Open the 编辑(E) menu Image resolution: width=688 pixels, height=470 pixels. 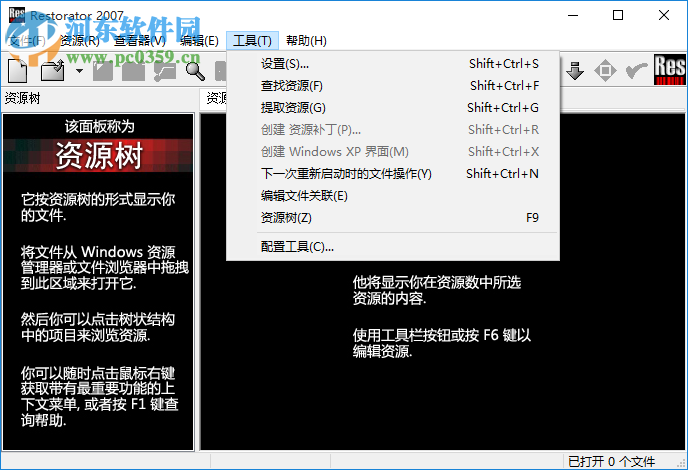(199, 41)
